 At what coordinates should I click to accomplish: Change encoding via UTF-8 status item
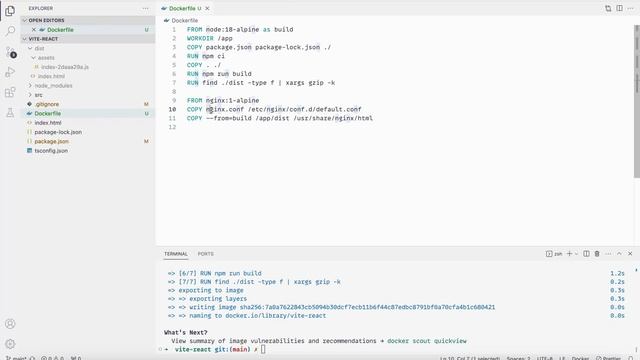pos(544,358)
